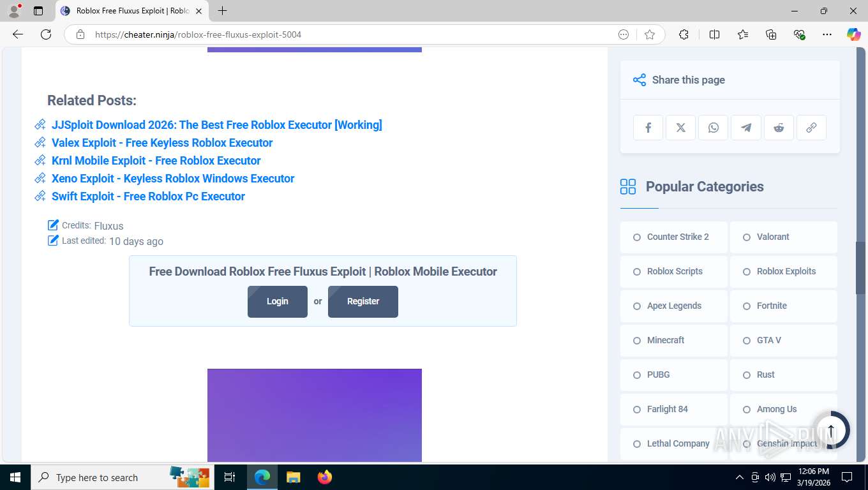The image size is (868, 490).
Task: Open Rust category
Action: pos(783,375)
